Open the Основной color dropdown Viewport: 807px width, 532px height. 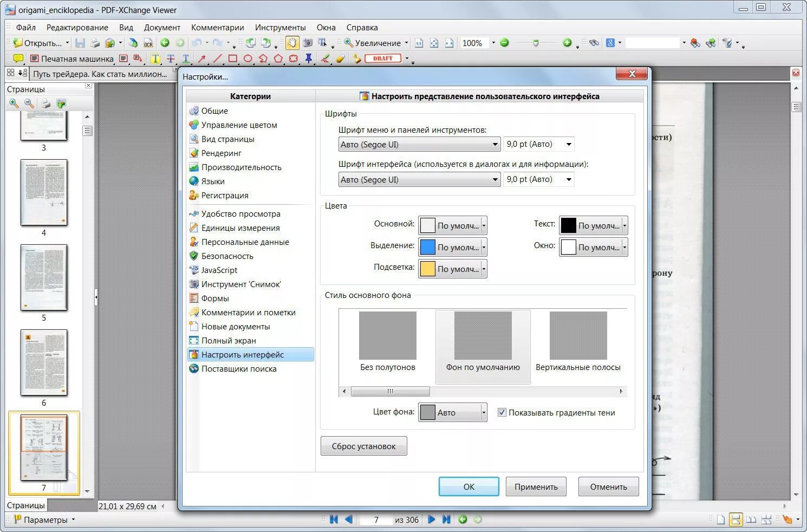[453, 225]
